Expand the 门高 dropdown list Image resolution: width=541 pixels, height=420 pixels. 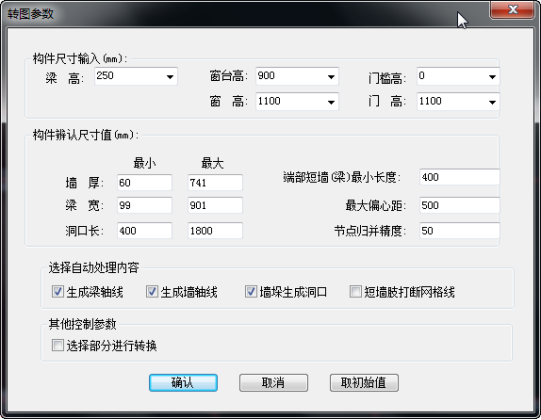pyautogui.click(x=492, y=102)
